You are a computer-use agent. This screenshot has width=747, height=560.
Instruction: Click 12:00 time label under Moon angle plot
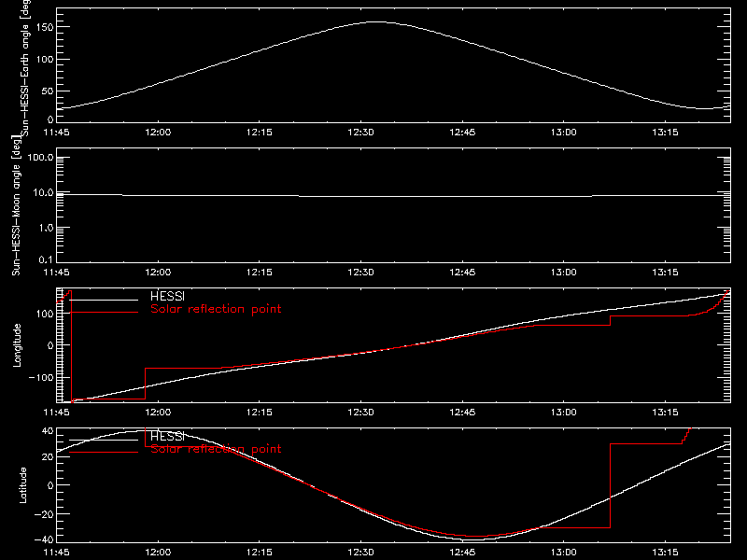click(x=158, y=273)
